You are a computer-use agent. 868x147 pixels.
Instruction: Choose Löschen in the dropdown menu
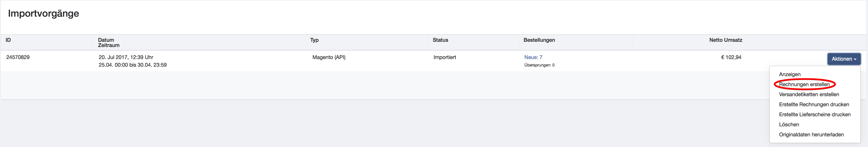point(789,125)
